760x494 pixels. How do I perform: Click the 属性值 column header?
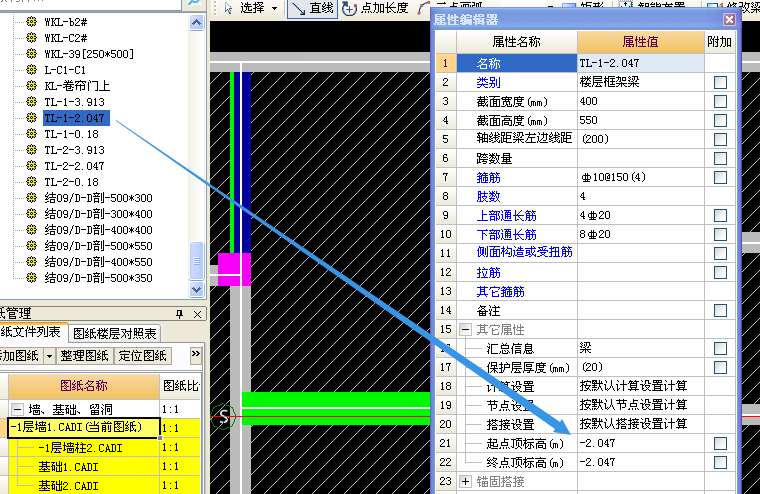click(640, 42)
